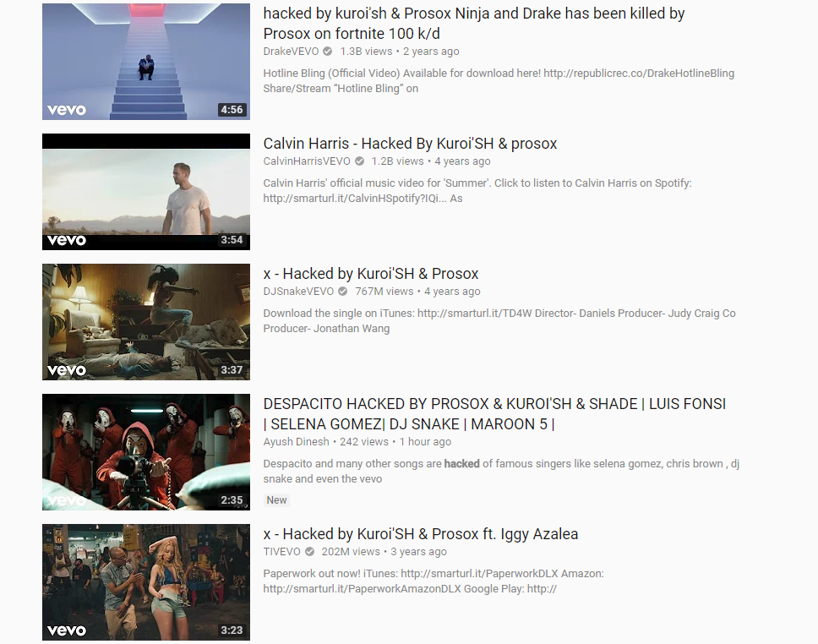Click the 3:54 duration badge
This screenshot has height=644, width=818.
232,239
